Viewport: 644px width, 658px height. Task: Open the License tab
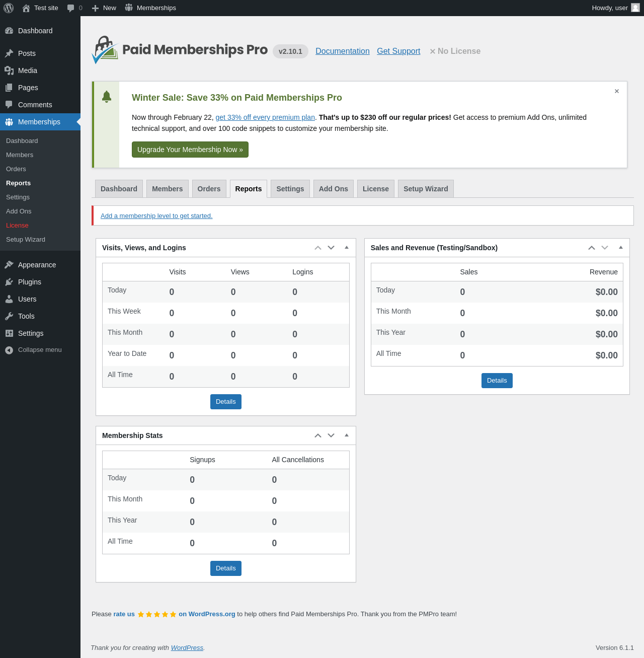pos(376,189)
